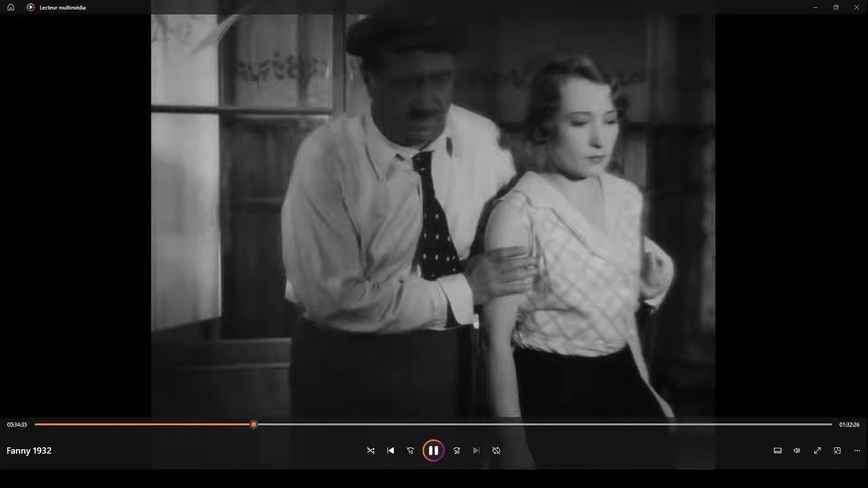The width and height of the screenshot is (868, 488).
Task: Toggle shuffle playback mode
Action: [370, 451]
